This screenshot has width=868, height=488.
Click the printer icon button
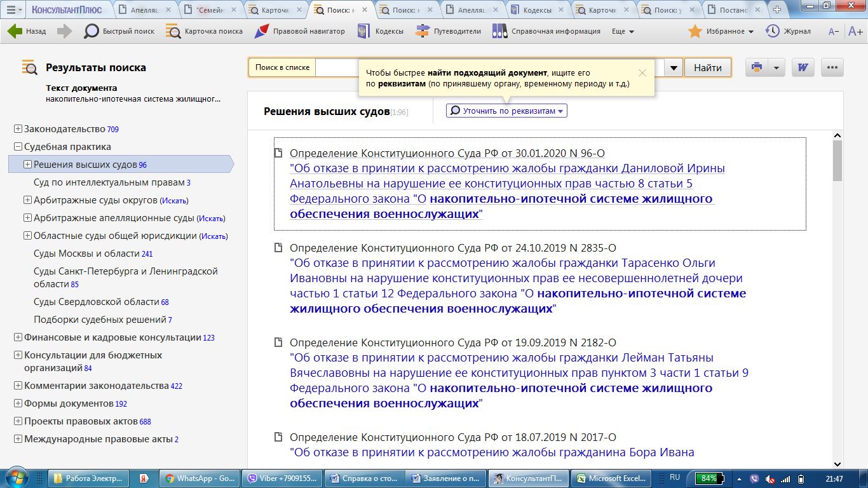756,67
